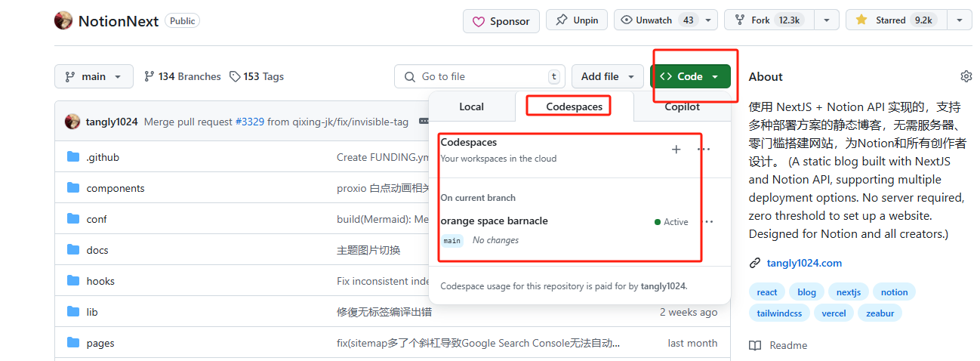Click the last month timestamp for pages
This screenshot has width=980, height=361.
pos(692,343)
